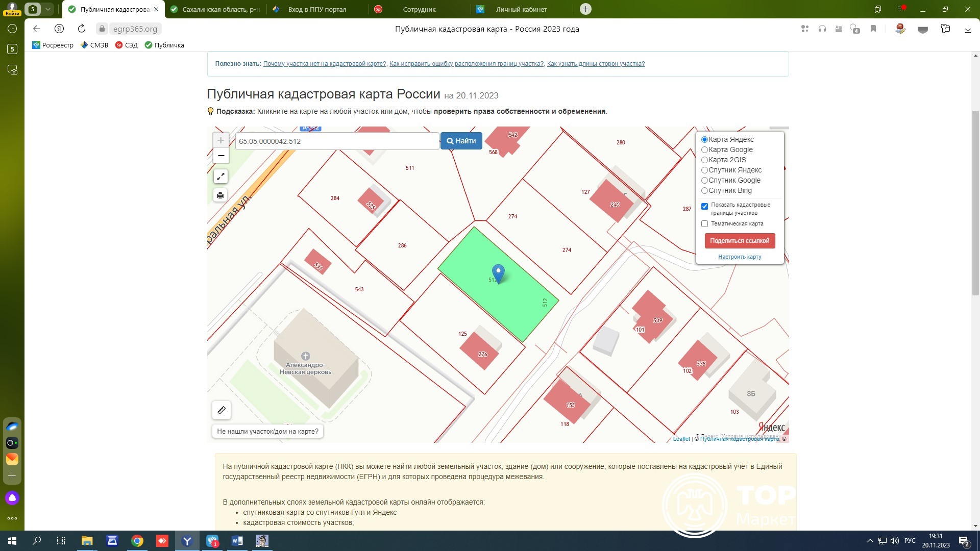Click cadastral number search field
The height and width of the screenshot is (551, 980).
click(337, 141)
